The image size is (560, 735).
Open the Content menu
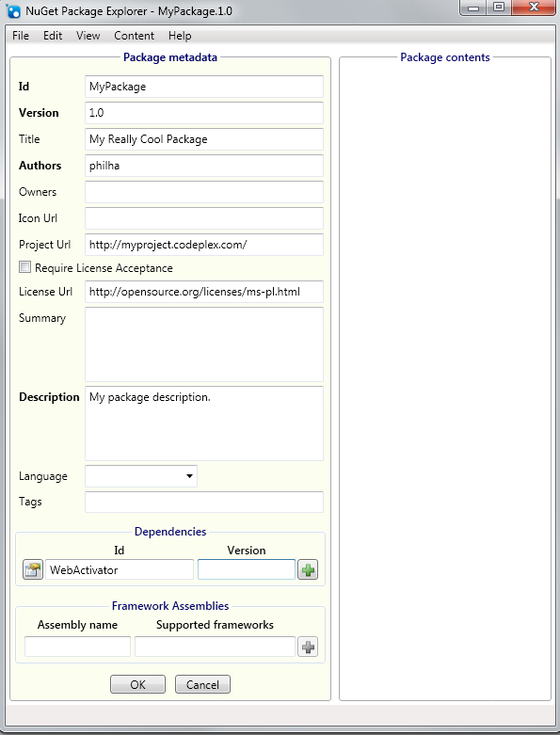tap(134, 36)
